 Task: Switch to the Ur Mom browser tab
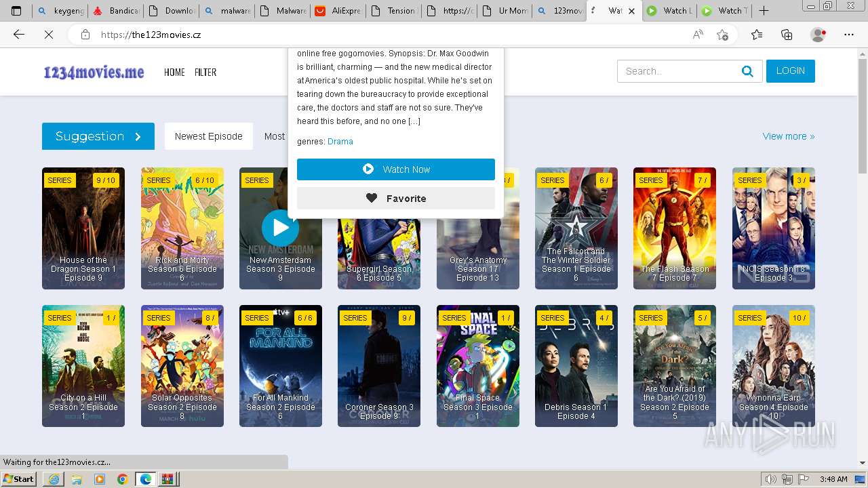[x=504, y=11]
